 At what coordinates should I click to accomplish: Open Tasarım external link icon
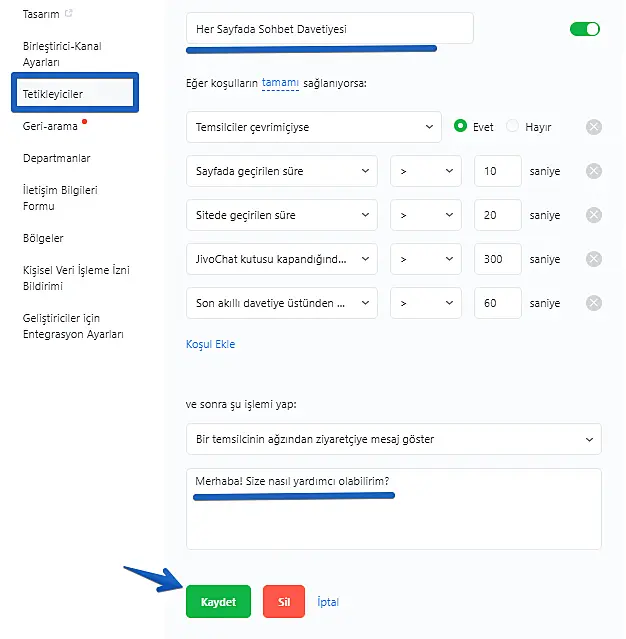pyautogui.click(x=68, y=14)
